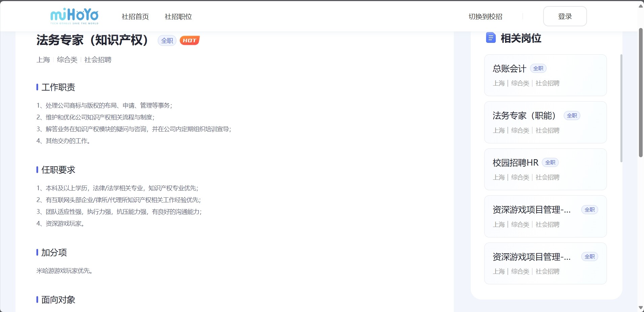Image resolution: width=644 pixels, height=312 pixels.
Task: Open the 总账会计 related job
Action: (x=545, y=75)
